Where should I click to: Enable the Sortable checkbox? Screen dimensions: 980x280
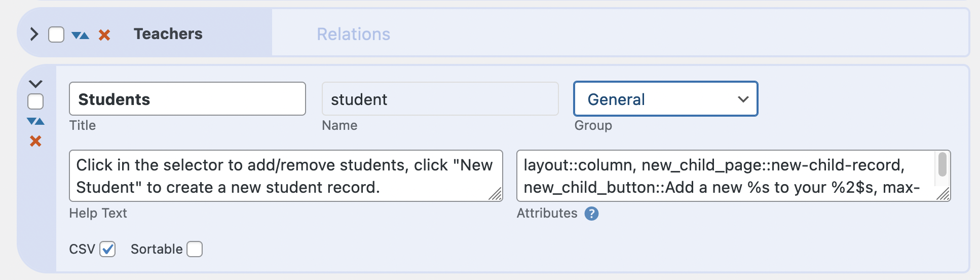pos(195,249)
